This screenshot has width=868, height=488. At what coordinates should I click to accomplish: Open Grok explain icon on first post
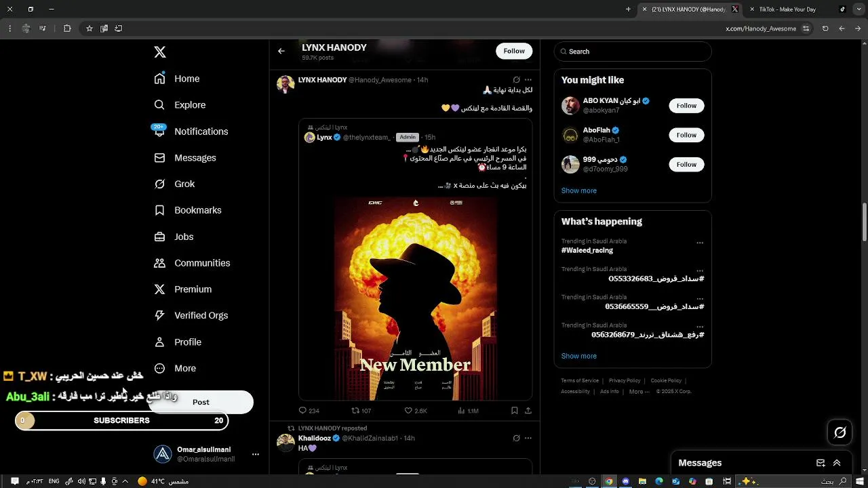(516, 80)
